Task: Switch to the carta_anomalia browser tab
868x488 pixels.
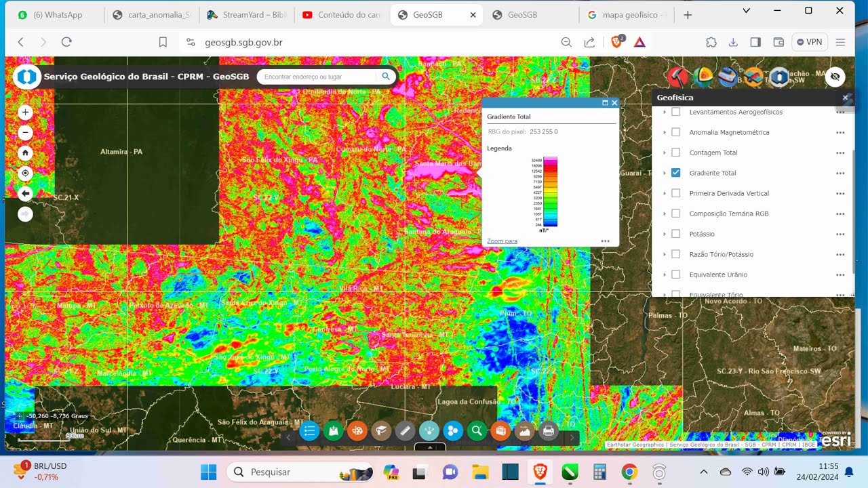Action: click(x=152, y=14)
